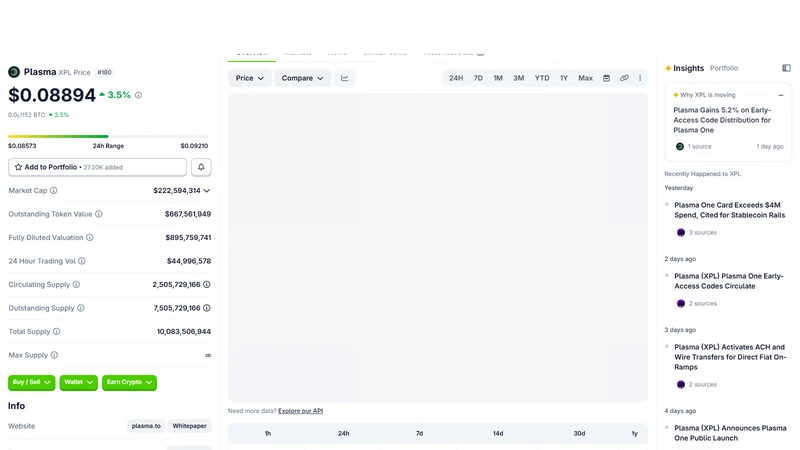Open Plasma One Early-Access Codes Circulate news
This screenshot has width=800, height=450.
point(729,281)
